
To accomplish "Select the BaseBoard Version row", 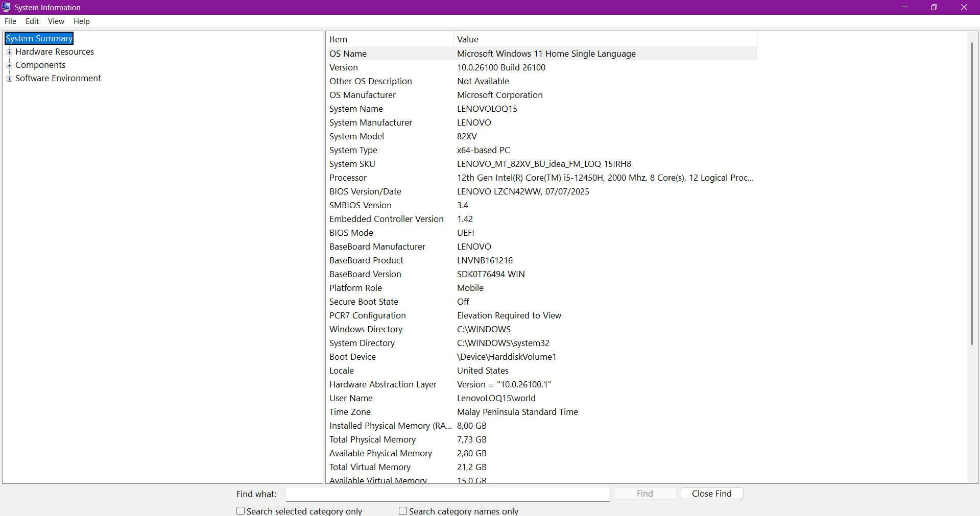I will pos(541,274).
